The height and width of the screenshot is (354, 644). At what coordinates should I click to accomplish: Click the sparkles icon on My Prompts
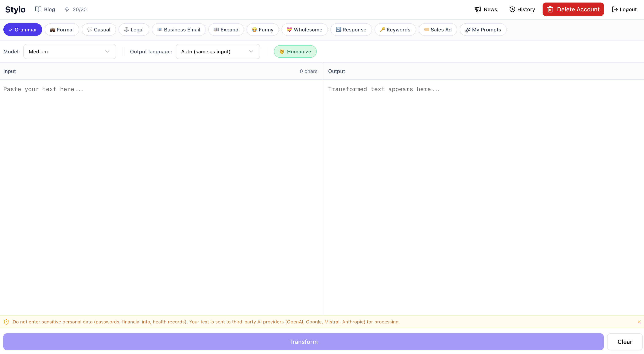point(468,30)
